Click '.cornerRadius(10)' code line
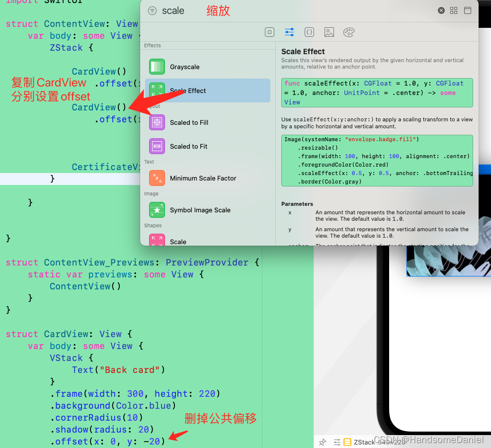This screenshot has height=448, width=491. click(x=96, y=417)
